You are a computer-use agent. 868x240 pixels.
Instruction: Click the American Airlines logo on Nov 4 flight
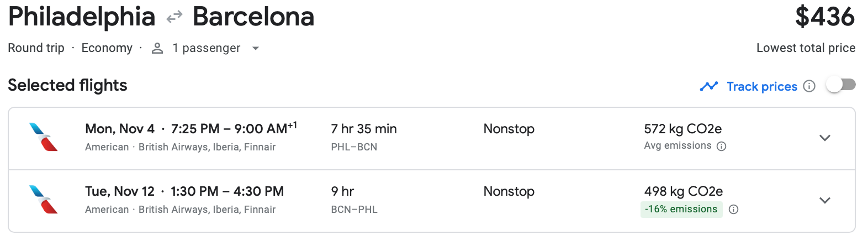pyautogui.click(x=43, y=137)
